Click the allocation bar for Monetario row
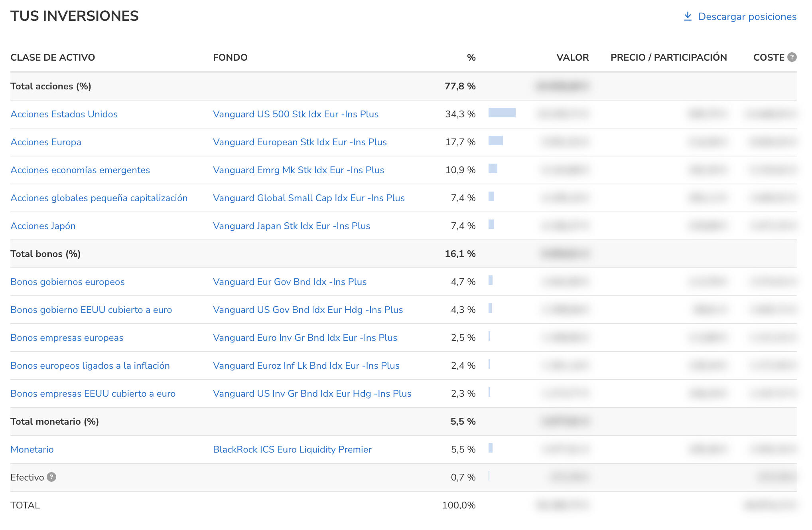Screen dimensions: 812x530 (x=491, y=448)
